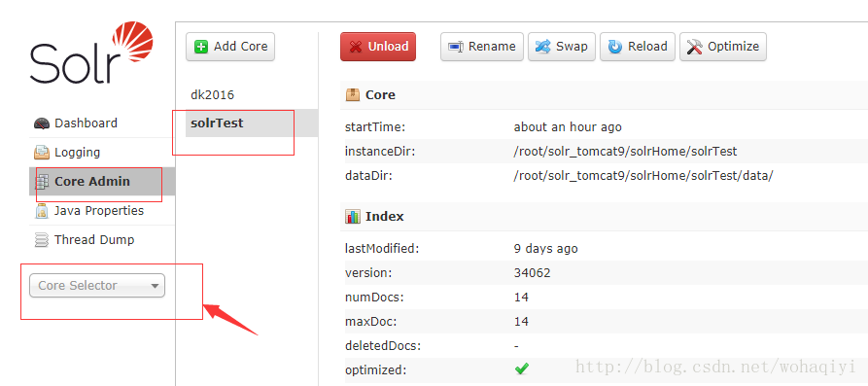Screen dimensions: 868x386
Task: Click the numDocs value 14
Action: [521, 298]
